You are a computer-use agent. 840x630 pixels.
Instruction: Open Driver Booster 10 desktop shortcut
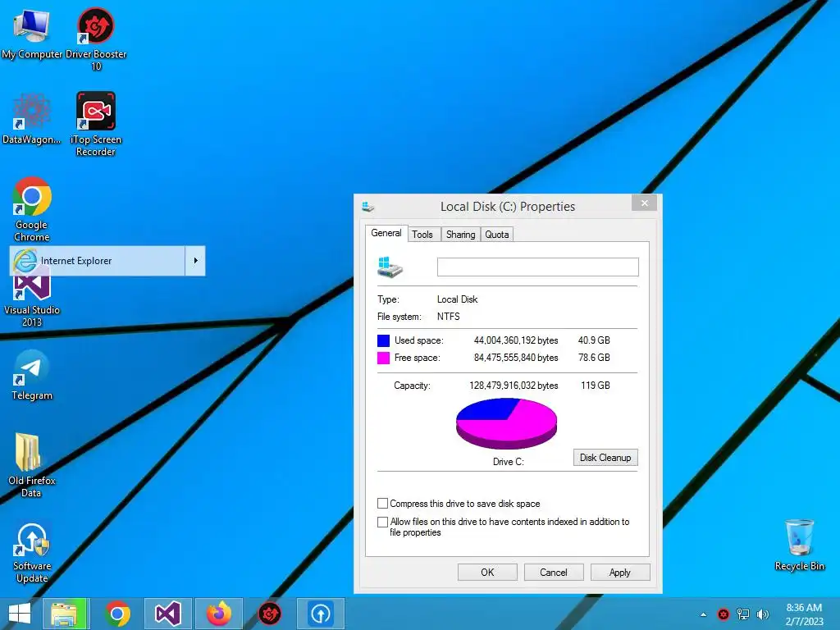point(96,39)
